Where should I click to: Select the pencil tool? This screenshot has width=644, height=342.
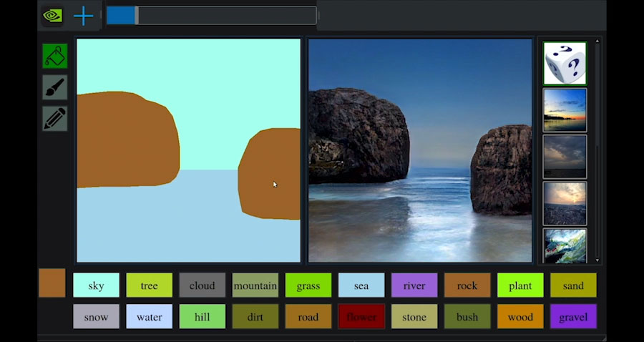pos(54,119)
